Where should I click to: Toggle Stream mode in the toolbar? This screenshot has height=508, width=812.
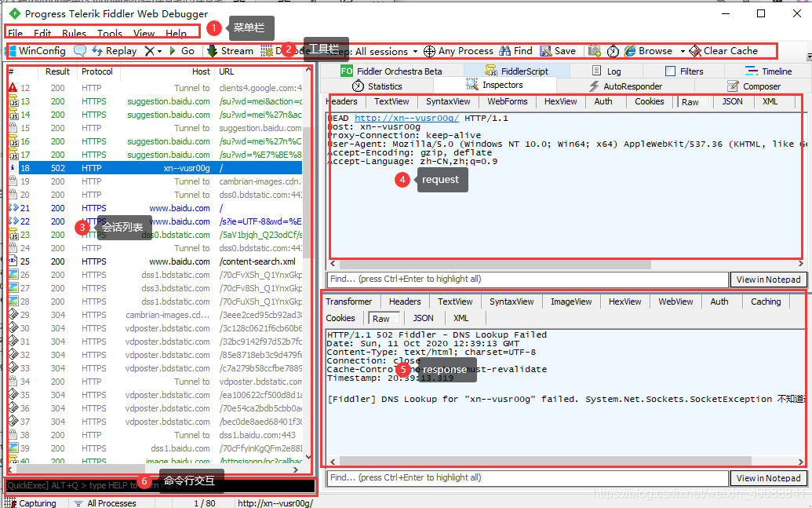pos(230,51)
